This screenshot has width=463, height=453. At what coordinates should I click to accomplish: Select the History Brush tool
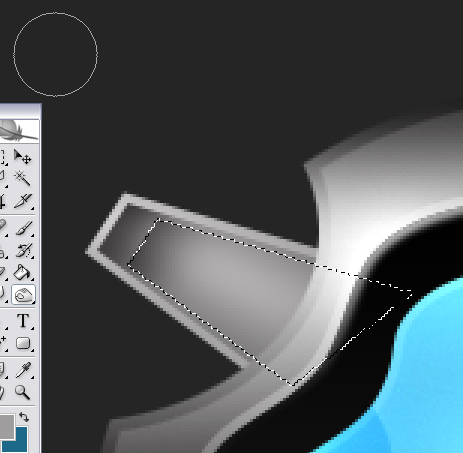click(x=23, y=250)
